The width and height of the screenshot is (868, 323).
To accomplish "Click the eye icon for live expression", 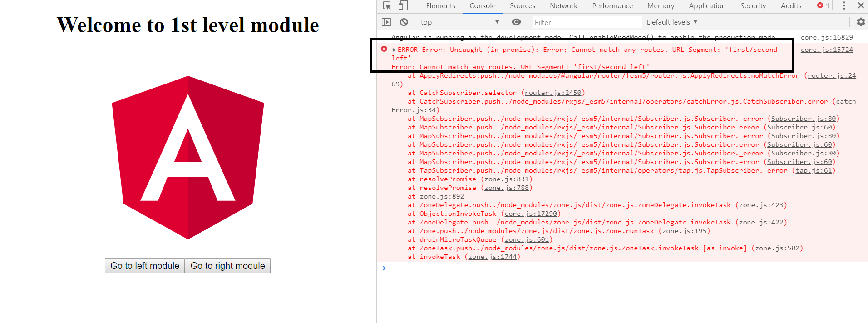I will [x=516, y=22].
